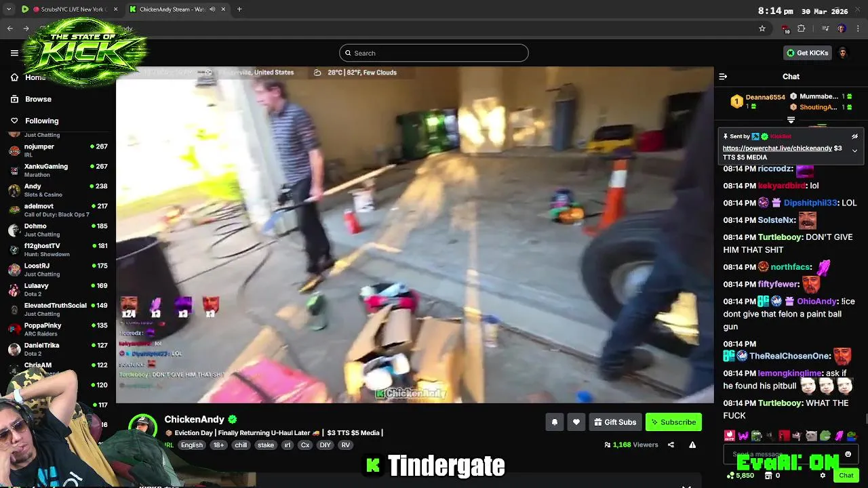The width and height of the screenshot is (868, 488).
Task: Click into the Kick Search field
Action: pos(434,53)
